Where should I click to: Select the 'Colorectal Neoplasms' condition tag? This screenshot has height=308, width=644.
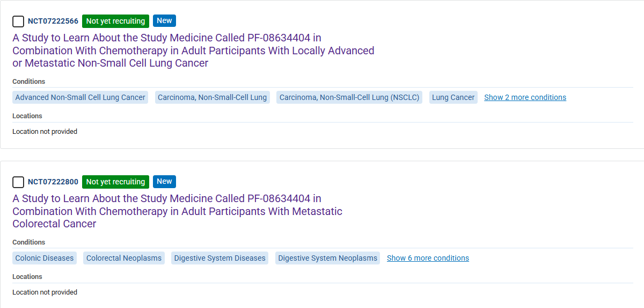point(124,258)
